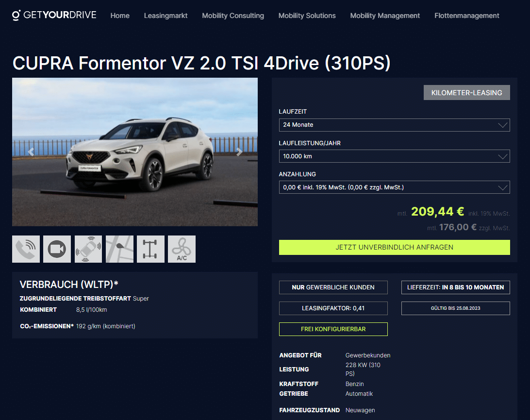Image resolution: width=530 pixels, height=420 pixels.
Task: Click the Neuwagen condition value
Action: tap(360, 410)
